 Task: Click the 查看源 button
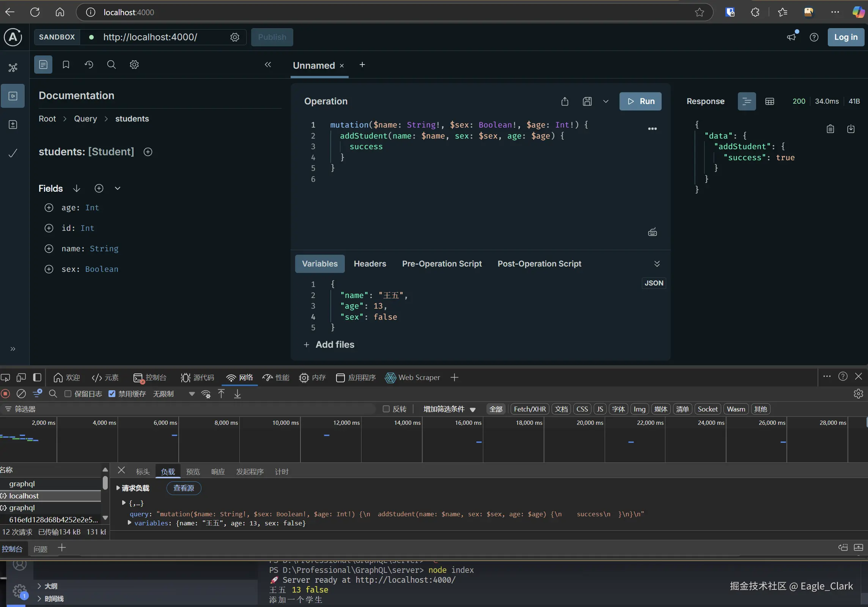(184, 488)
